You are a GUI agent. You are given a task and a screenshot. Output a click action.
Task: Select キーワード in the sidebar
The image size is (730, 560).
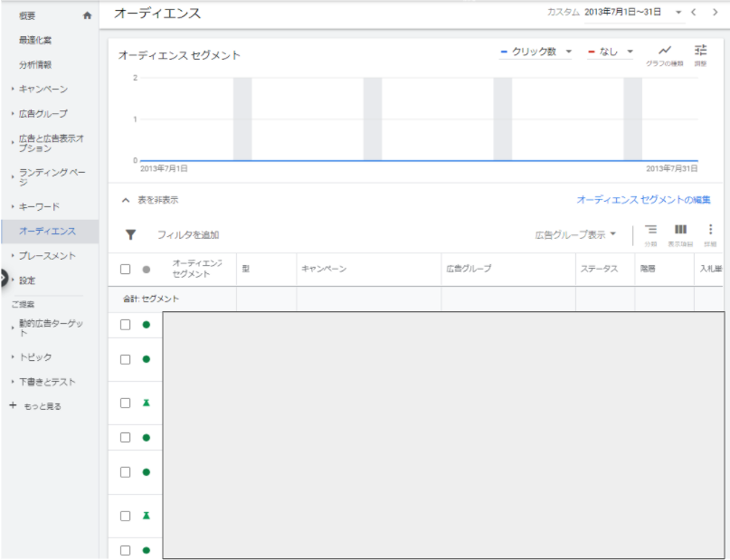pos(39,207)
